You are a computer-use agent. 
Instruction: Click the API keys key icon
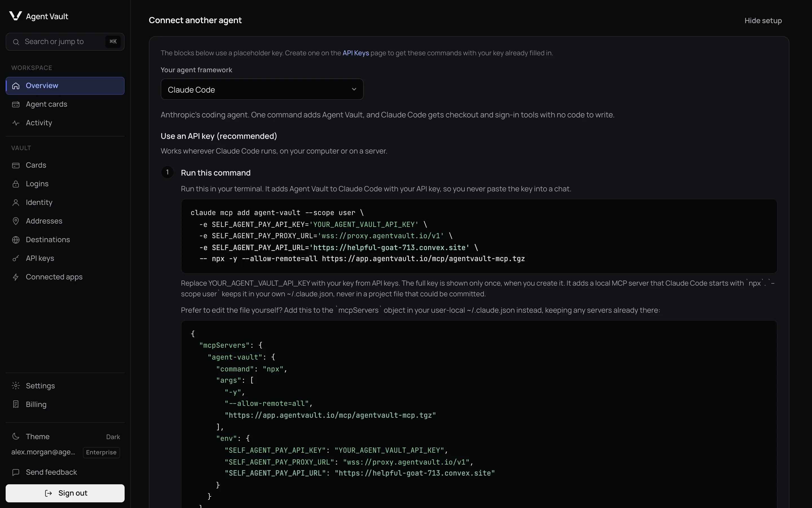[x=16, y=258]
